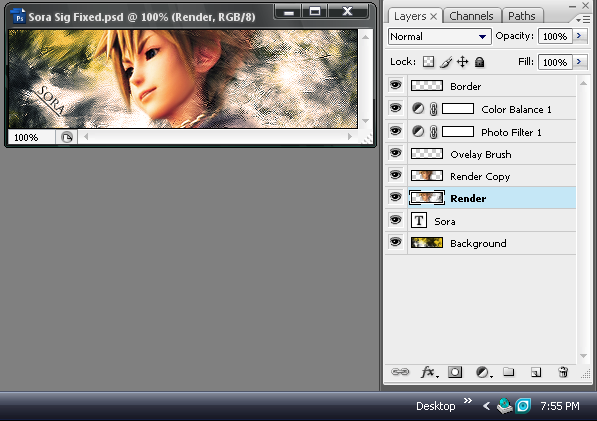Click Color Balance 1 adjustment icon

(x=418, y=109)
